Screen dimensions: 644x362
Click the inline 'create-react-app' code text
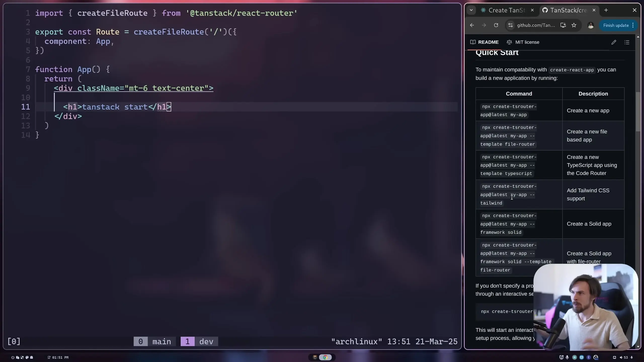(572, 70)
